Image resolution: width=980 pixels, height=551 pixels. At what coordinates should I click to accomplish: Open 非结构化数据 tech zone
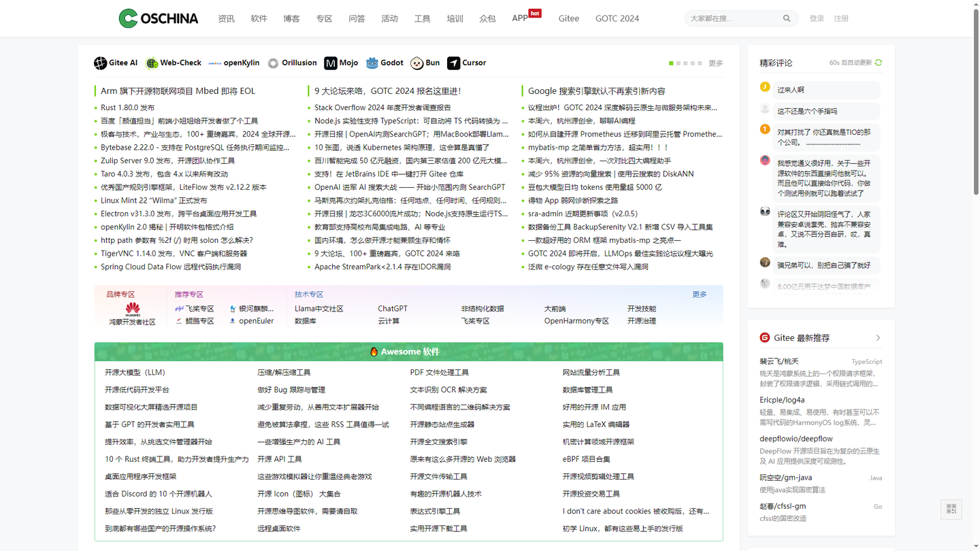pos(483,309)
